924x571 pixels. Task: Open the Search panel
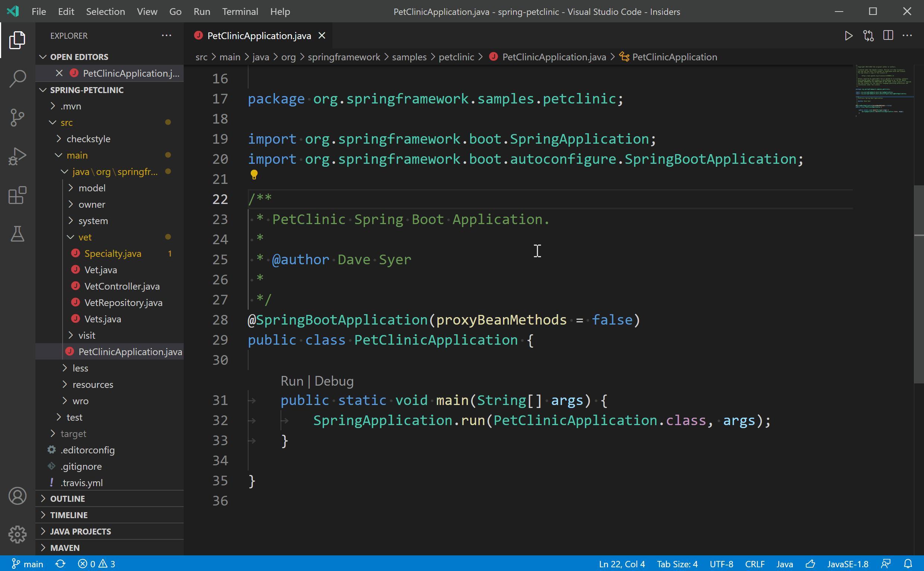pyautogui.click(x=17, y=78)
